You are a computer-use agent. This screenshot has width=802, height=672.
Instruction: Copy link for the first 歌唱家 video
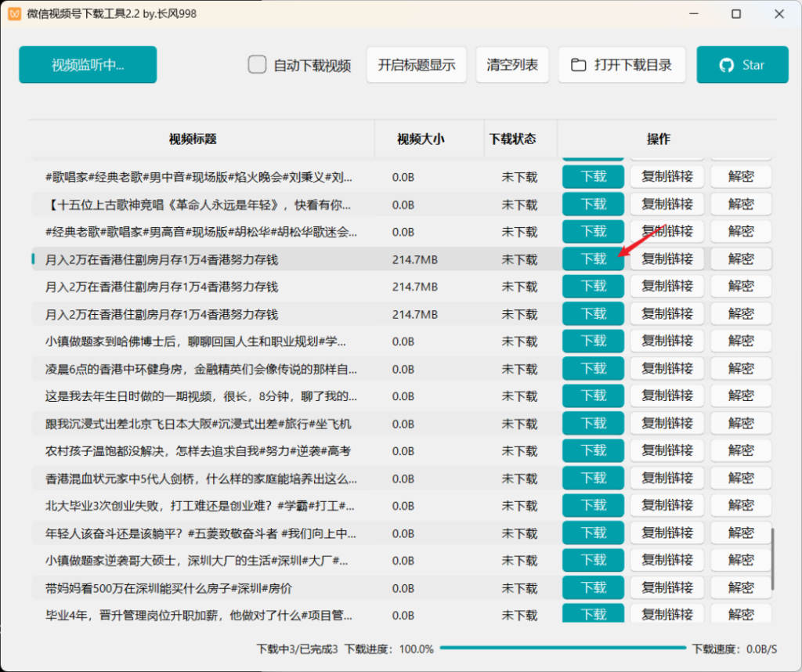(x=667, y=176)
